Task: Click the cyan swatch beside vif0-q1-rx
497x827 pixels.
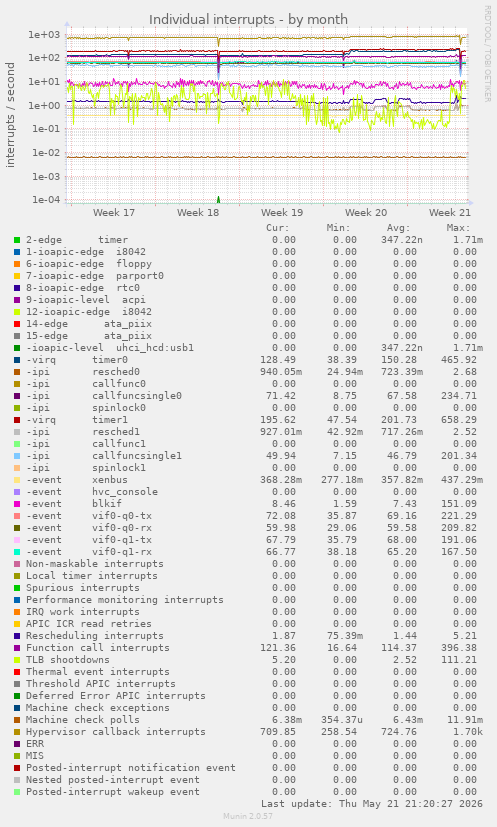Action: click(17, 552)
